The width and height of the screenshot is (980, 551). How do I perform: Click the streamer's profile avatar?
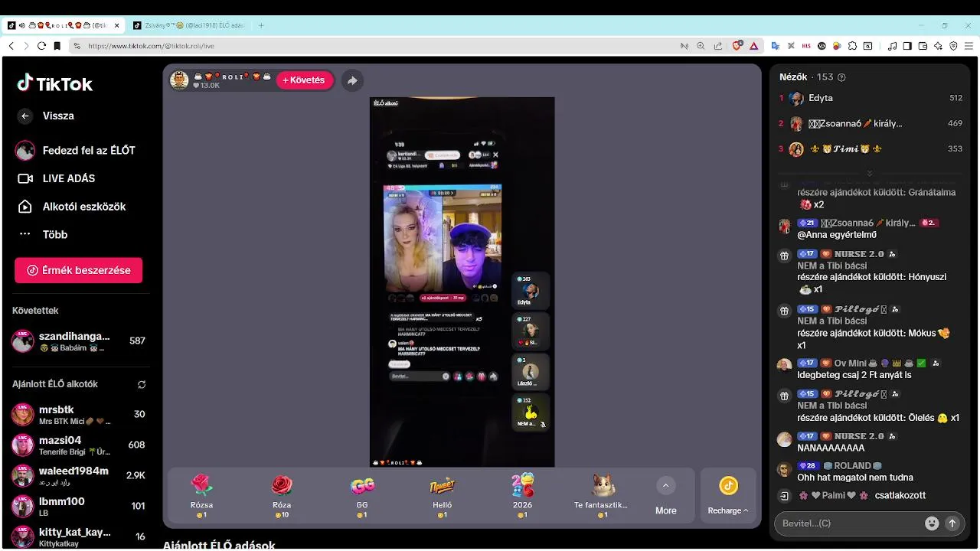pyautogui.click(x=179, y=80)
